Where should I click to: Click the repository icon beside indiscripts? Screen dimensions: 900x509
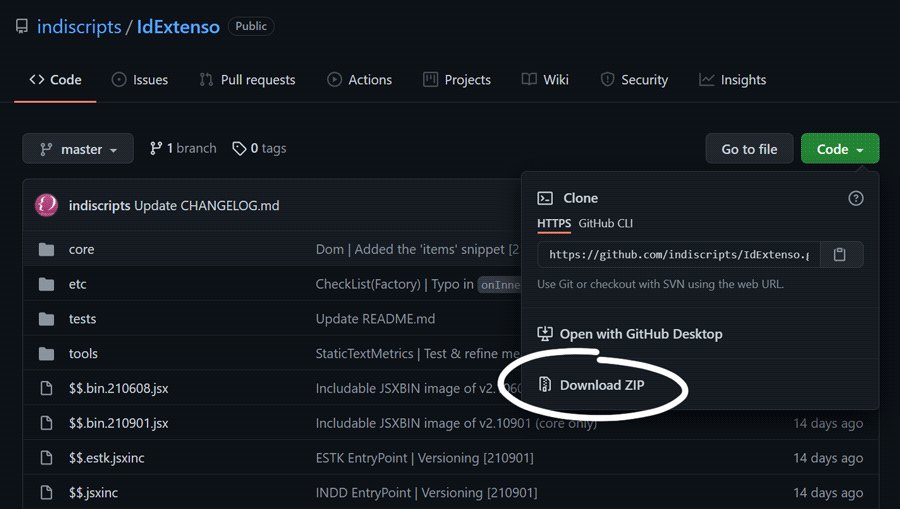pyautogui.click(x=22, y=27)
